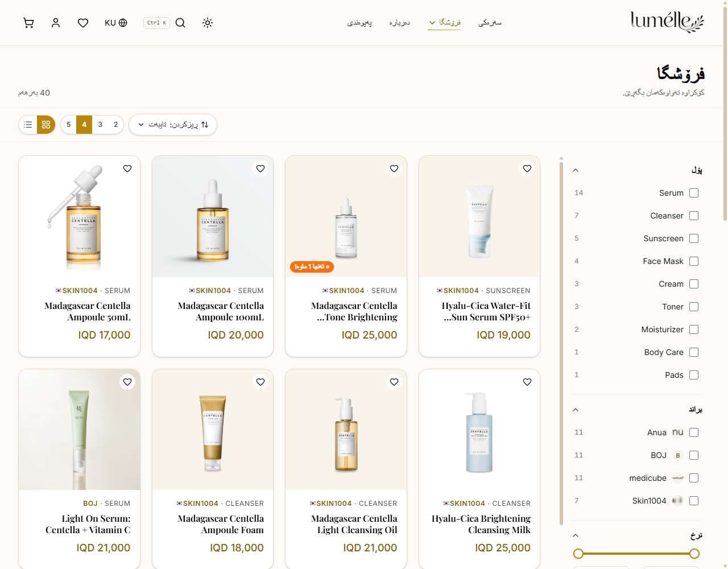Click the Cleansing Oil product image
This screenshot has width=728, height=569.
[346, 430]
